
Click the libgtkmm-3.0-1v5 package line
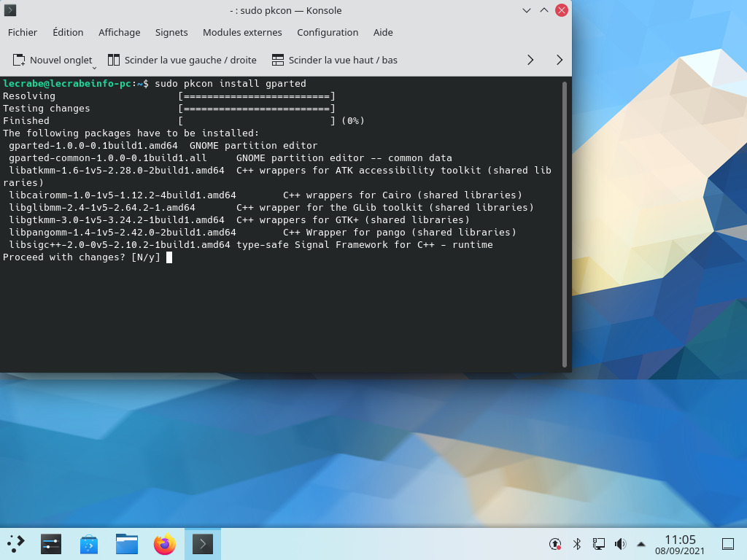(239, 220)
